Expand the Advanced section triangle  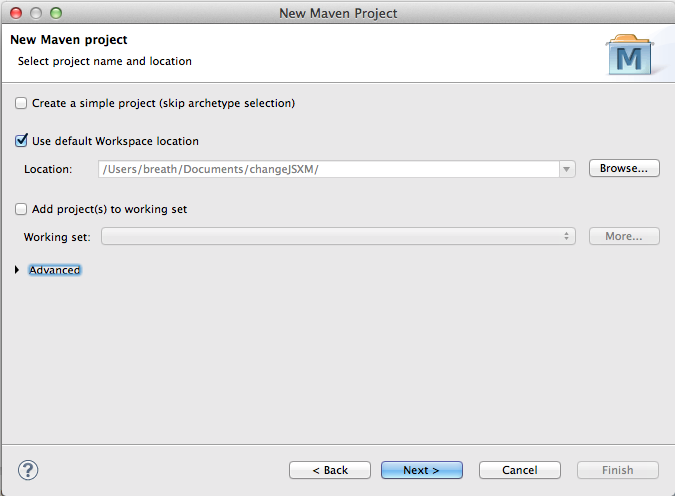[18, 270]
